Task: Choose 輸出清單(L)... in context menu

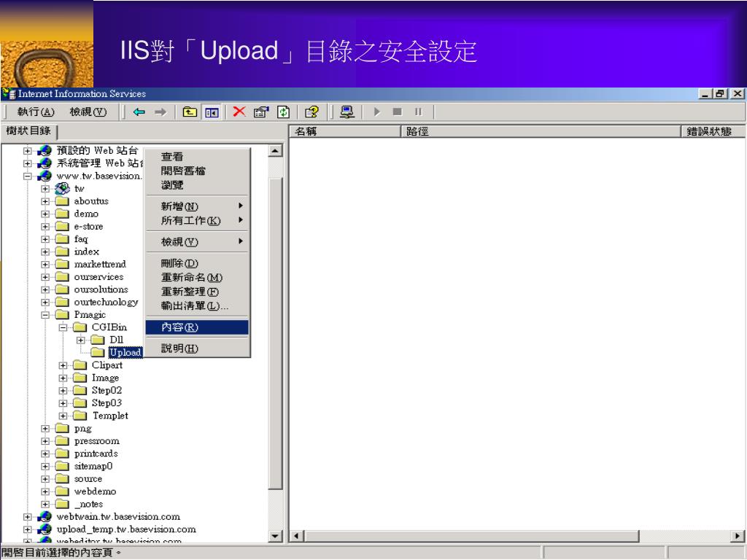Action: coord(197,306)
